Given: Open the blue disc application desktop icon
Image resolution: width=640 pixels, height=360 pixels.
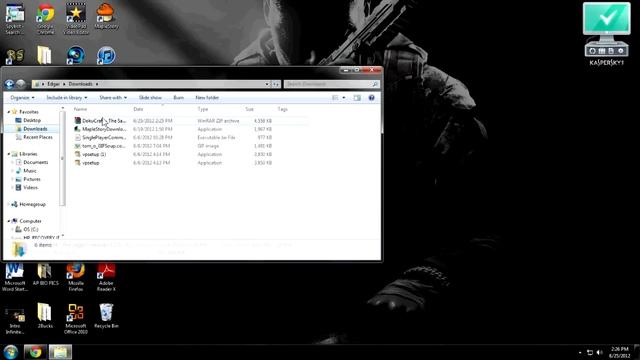Looking at the screenshot, I should click(76, 56).
